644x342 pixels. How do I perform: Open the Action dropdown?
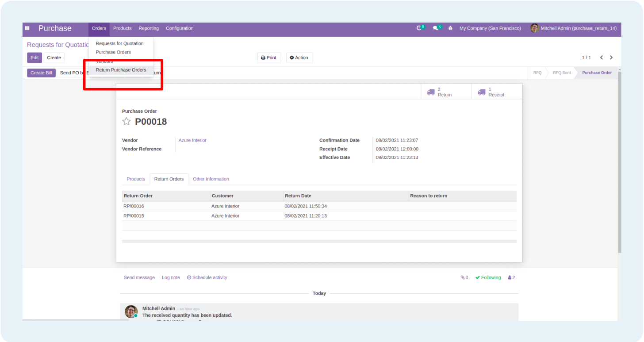tap(299, 58)
